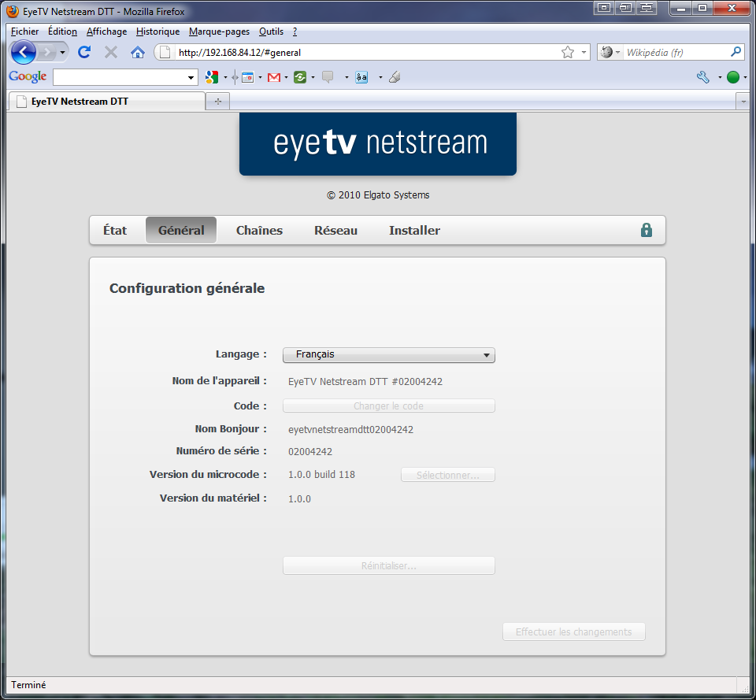The height and width of the screenshot is (700, 756).
Task: Click the Bonjour name eyetvnetstreamdtt02004242
Action: click(x=350, y=430)
